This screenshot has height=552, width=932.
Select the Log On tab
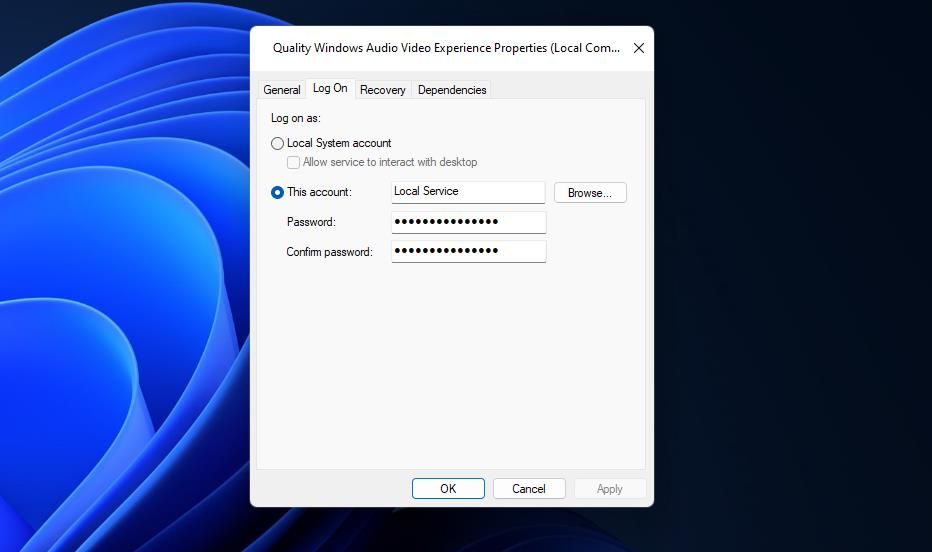330,88
